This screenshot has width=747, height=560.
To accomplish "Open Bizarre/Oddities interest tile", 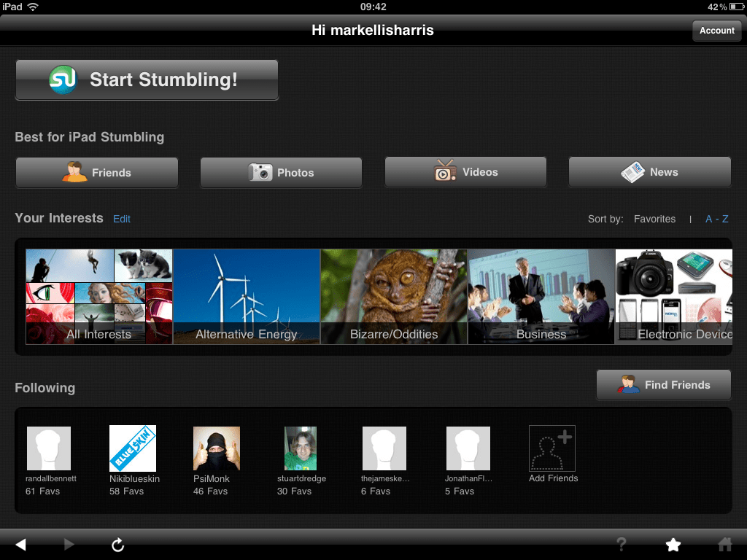I will click(x=394, y=297).
